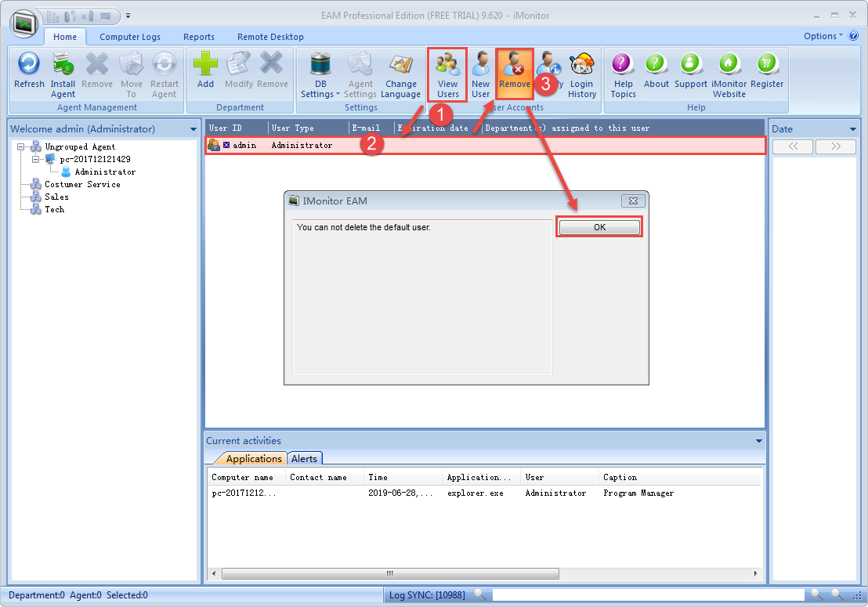Viewport: 868px width, 607px height.
Task: Switch to the Home ribbon tab
Action: [65, 37]
